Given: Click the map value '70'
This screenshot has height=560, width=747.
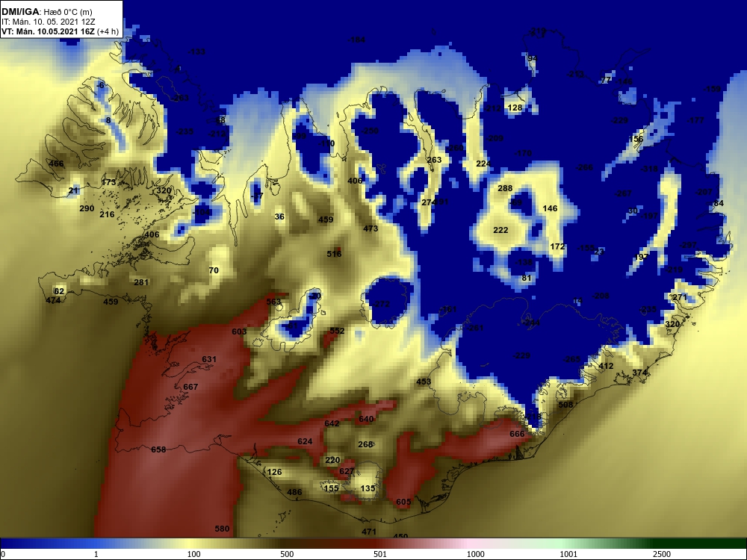Looking at the screenshot, I should click(214, 270).
